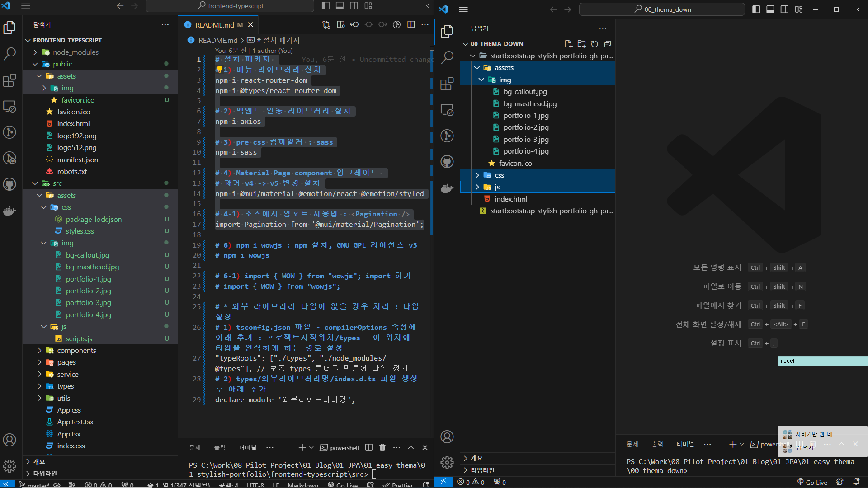
Task: Toggle primary sidebar in right window title bar
Action: (756, 9)
